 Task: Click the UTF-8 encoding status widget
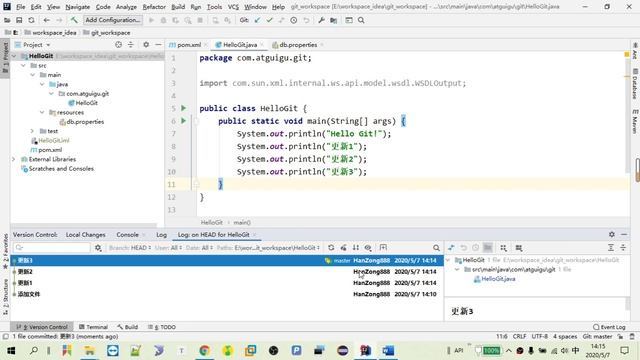539,336
